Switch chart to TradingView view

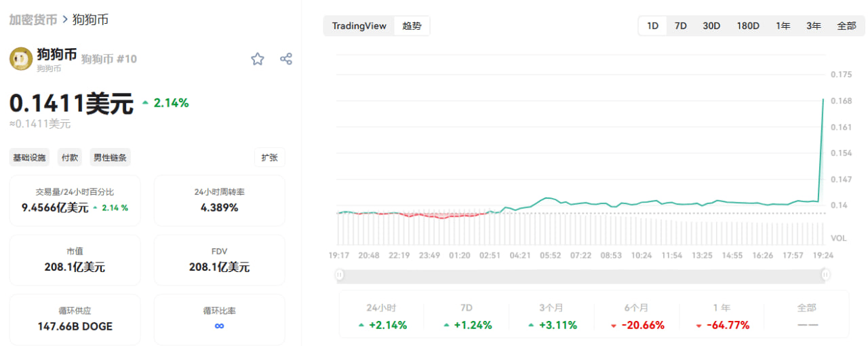359,26
